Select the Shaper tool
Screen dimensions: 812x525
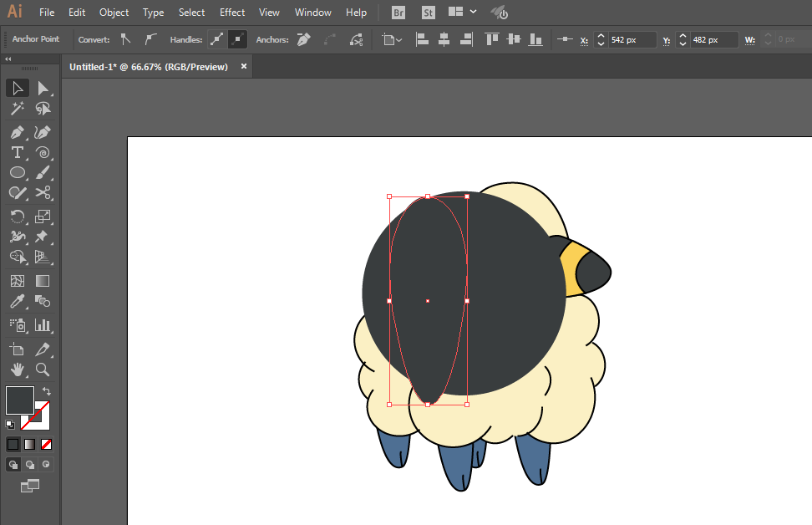17,193
